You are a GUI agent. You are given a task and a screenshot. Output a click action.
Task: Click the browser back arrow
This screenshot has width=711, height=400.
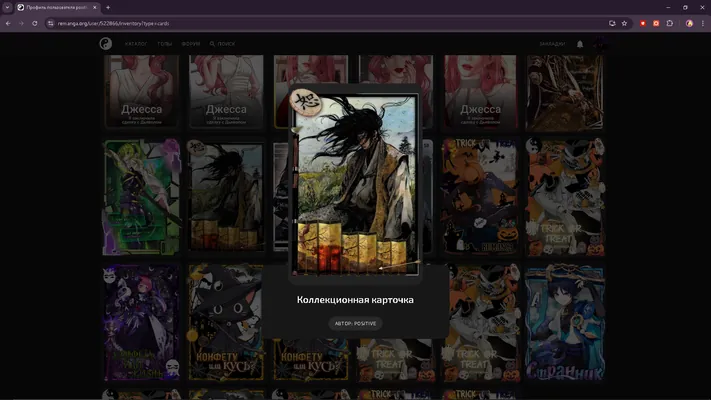point(8,23)
